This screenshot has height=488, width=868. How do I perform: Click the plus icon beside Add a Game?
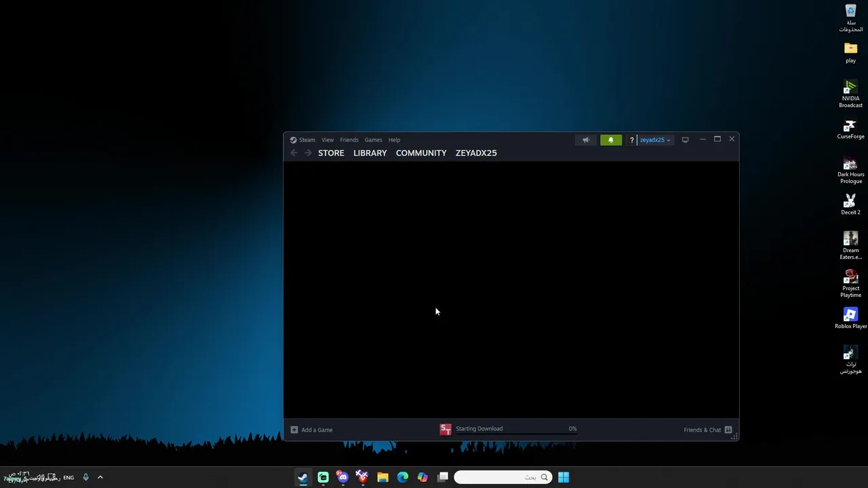[x=294, y=430]
